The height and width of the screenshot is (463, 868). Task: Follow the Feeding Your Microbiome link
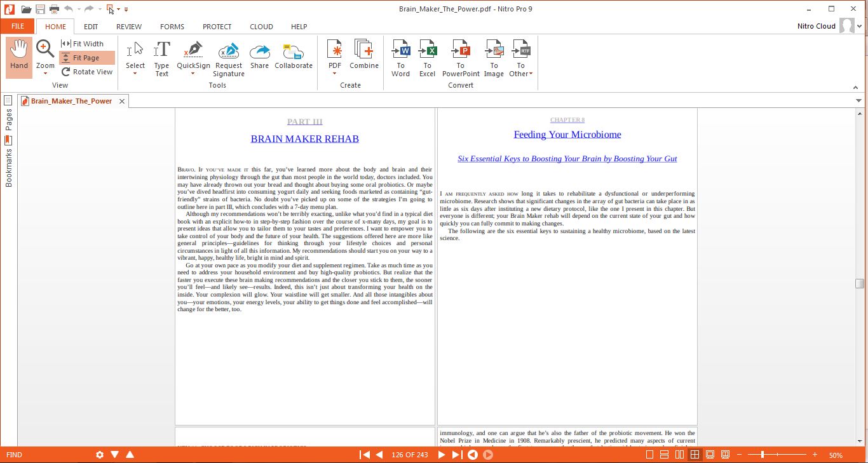tap(567, 134)
